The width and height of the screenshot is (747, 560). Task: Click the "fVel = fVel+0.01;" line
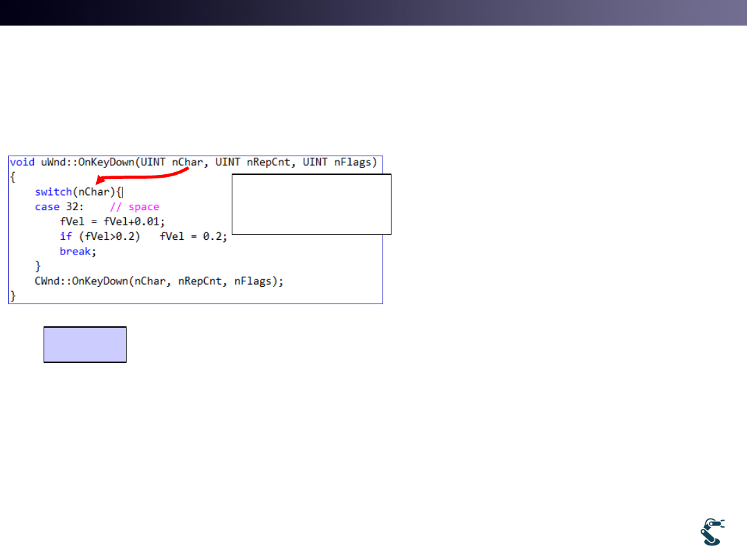click(x=113, y=222)
